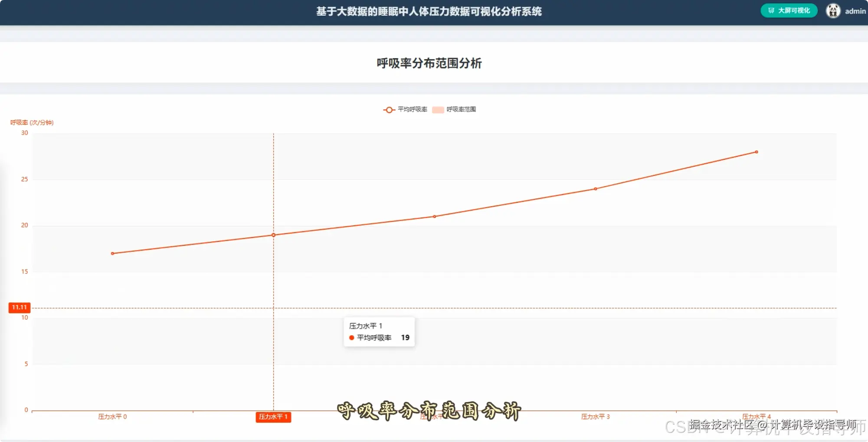Image resolution: width=868 pixels, height=442 pixels.
Task: Select the data point at 压力水平 1
Action: 273,235
